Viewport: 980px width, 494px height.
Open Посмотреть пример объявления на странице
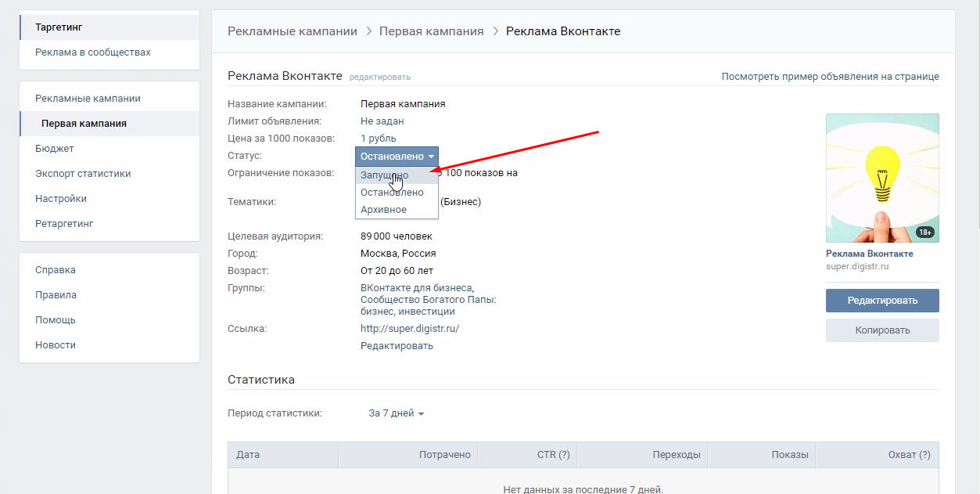click(x=831, y=77)
